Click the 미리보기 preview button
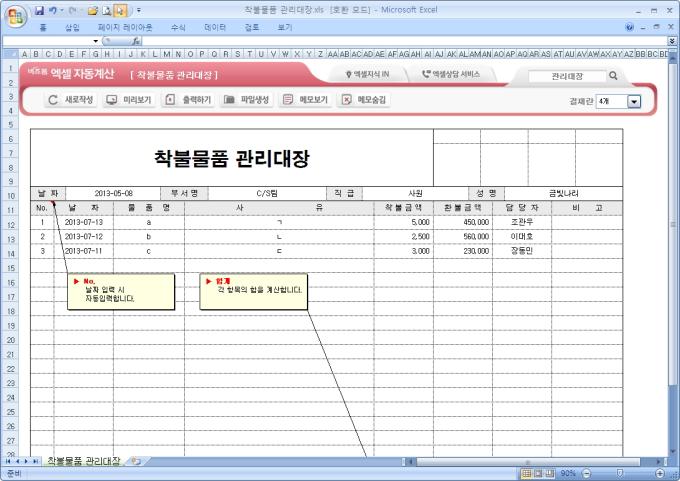 [x=129, y=100]
